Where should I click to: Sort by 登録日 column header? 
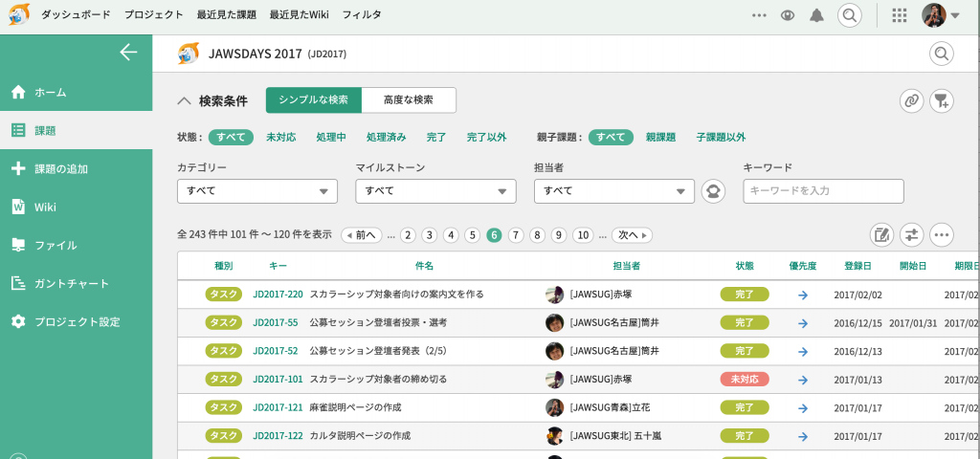click(857, 266)
